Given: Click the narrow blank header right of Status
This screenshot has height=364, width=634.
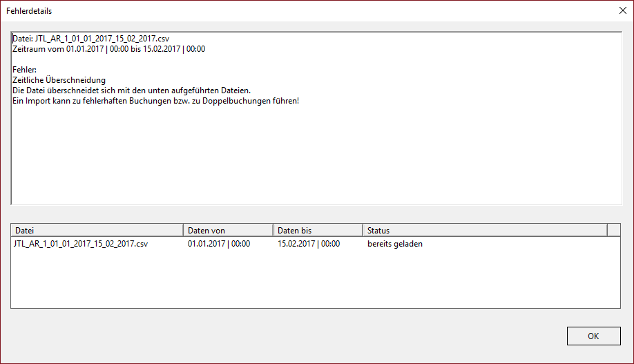Looking at the screenshot, I should coord(613,230).
